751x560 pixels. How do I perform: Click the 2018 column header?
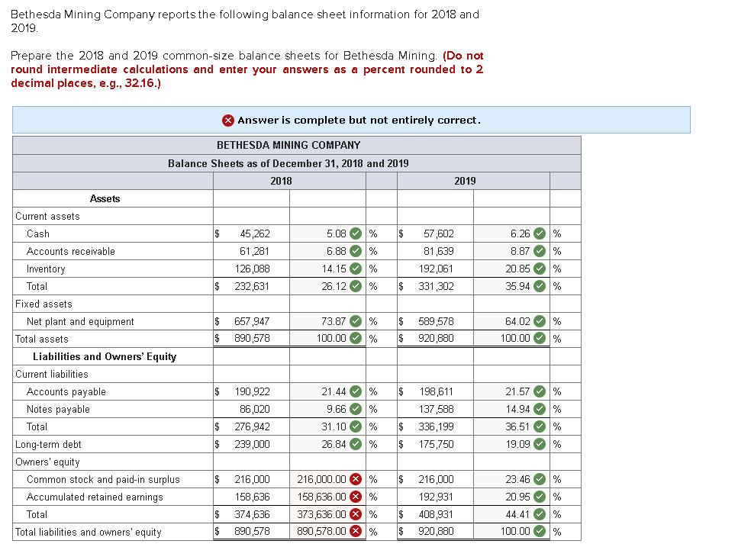pyautogui.click(x=281, y=181)
